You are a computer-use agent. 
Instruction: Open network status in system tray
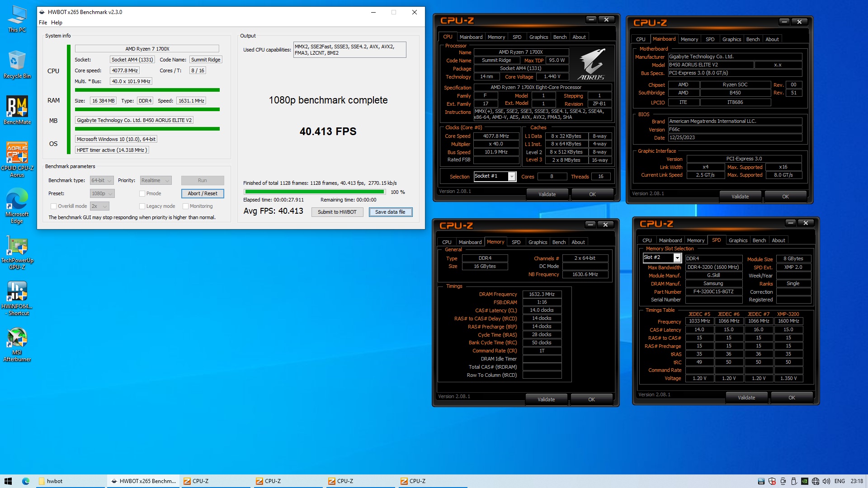(x=816, y=481)
